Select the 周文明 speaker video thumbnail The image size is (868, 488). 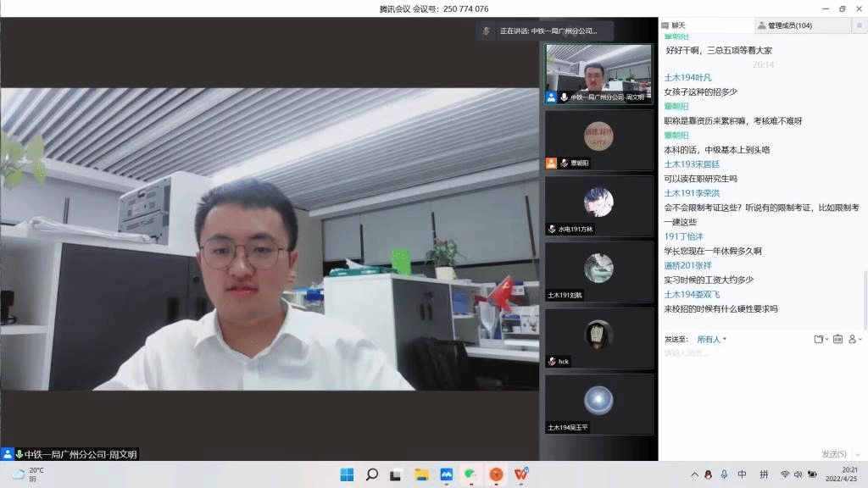[x=598, y=74]
